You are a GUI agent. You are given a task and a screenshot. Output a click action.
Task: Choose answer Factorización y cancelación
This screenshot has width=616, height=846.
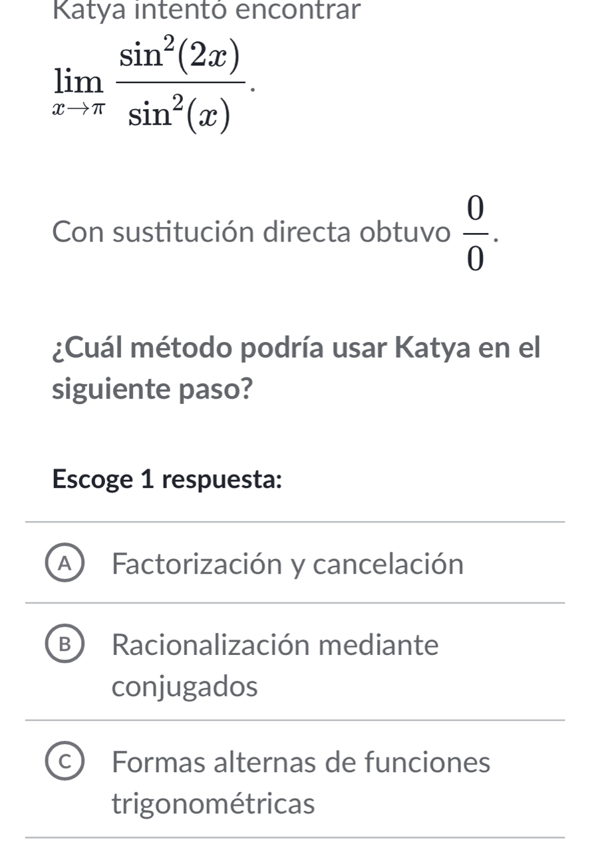[287, 564]
